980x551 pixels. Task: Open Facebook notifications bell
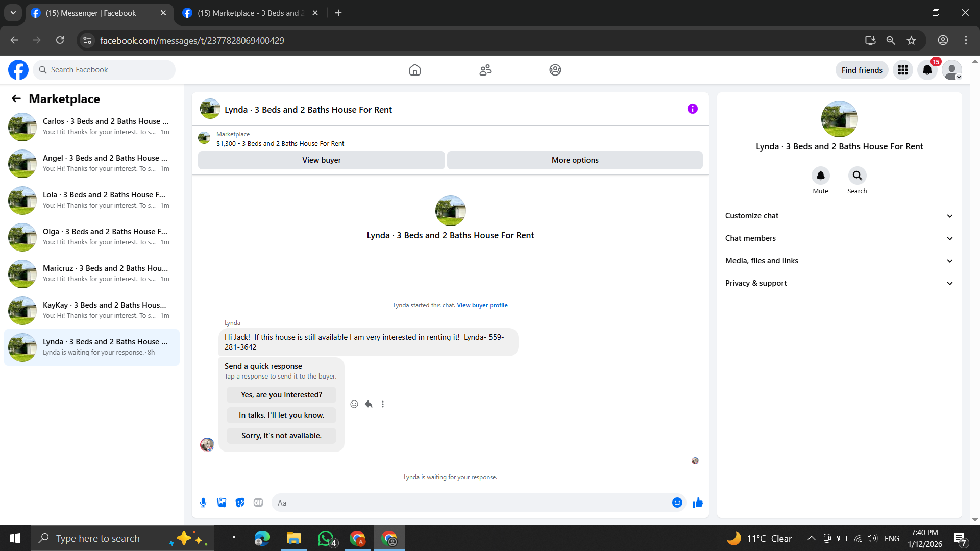tap(927, 70)
